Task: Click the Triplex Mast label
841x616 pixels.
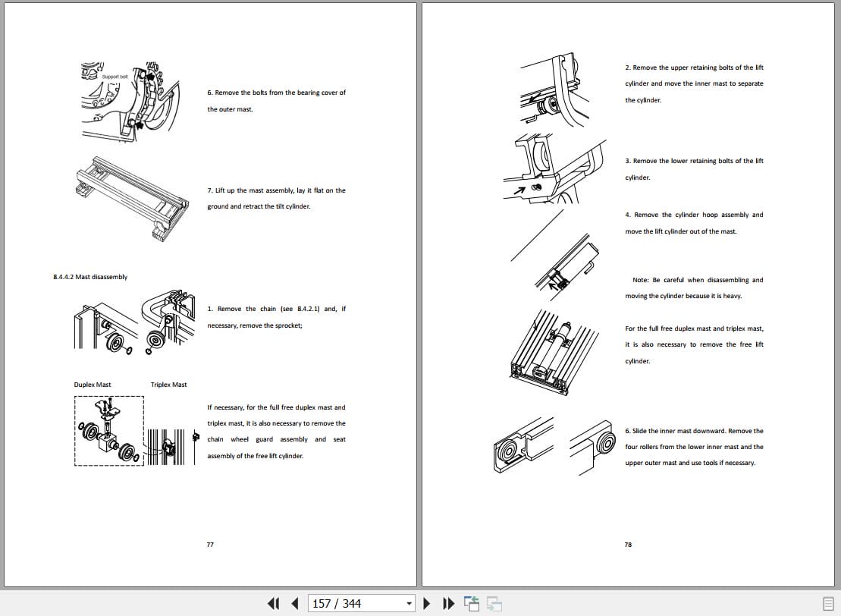Action: tap(169, 385)
